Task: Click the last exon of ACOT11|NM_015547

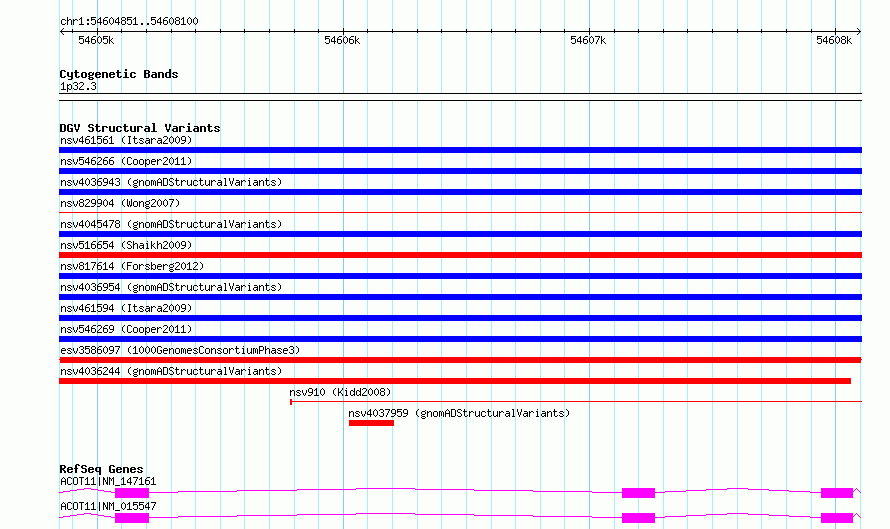Action: [837, 518]
